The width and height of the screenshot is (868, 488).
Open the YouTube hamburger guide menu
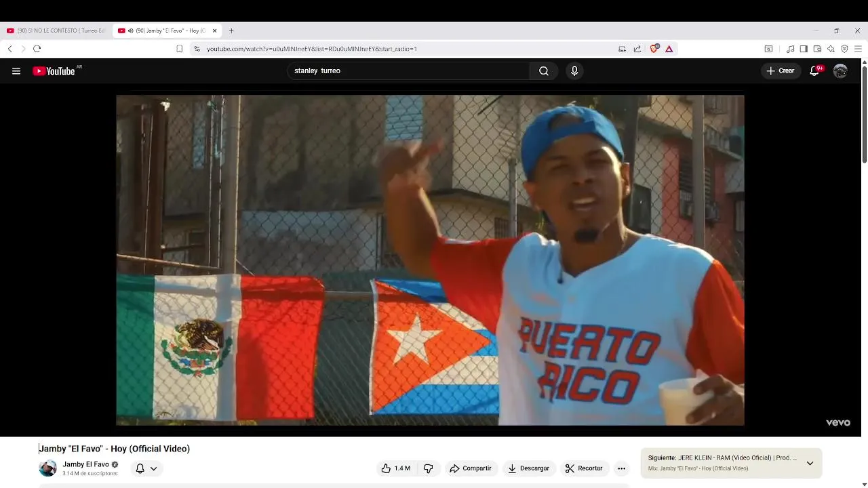16,71
